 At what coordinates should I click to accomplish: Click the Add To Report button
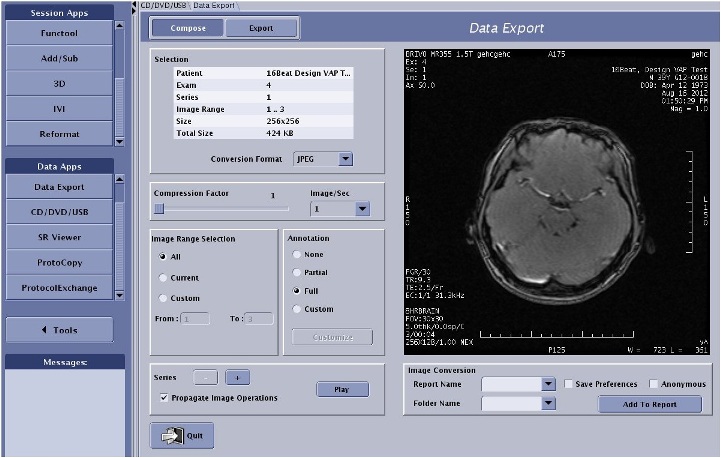tap(650, 405)
